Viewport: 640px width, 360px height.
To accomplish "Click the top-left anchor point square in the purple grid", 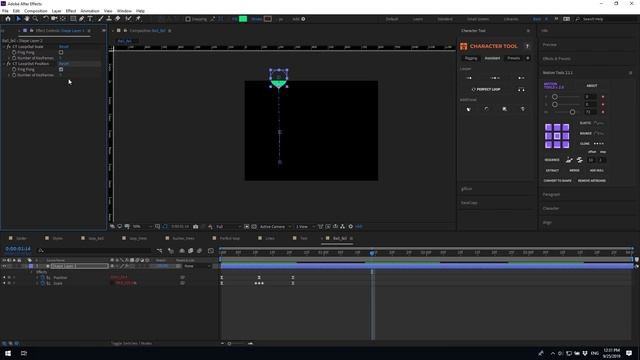I will [x=548, y=127].
